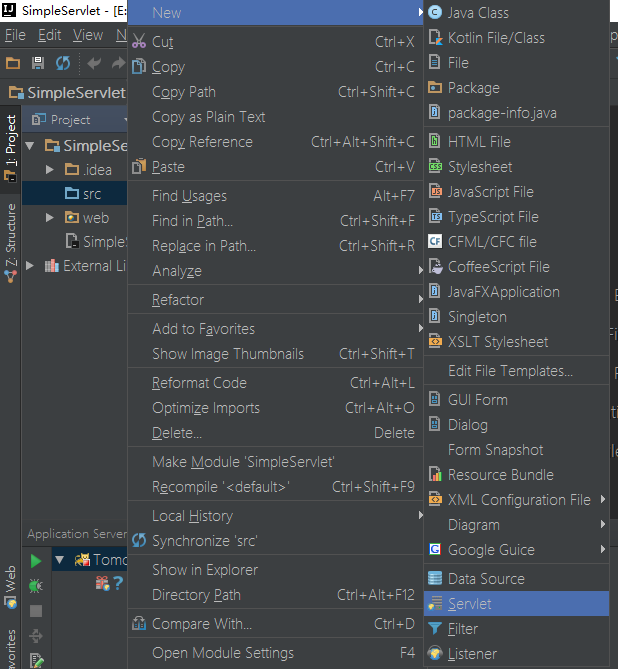Screen dimensions: 618x669
Task: Collapse the Tomcat server node
Action: (59, 559)
